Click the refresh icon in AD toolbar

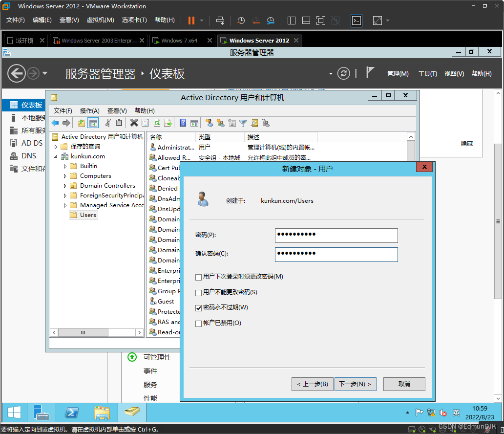click(157, 123)
